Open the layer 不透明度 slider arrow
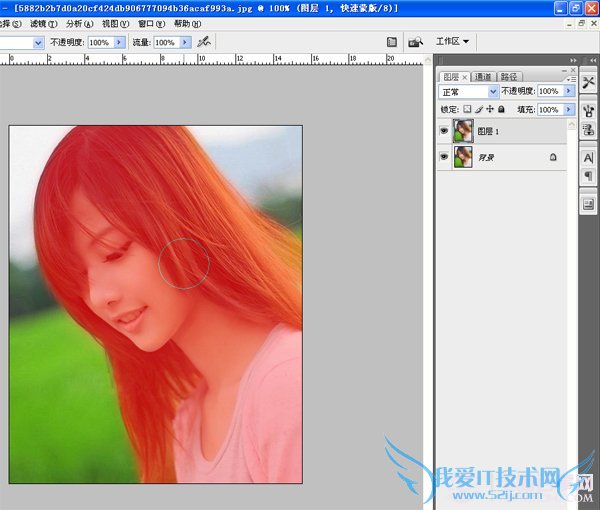 [x=569, y=91]
